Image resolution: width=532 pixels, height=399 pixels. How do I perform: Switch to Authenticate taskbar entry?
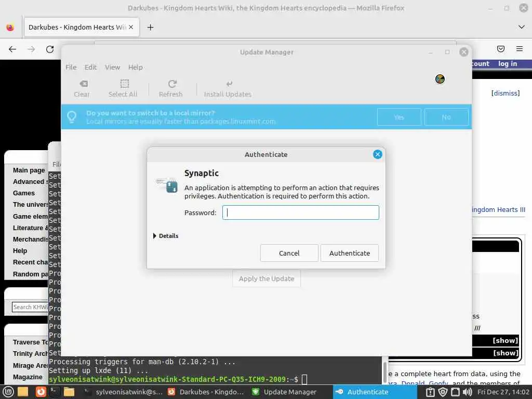click(x=375, y=392)
